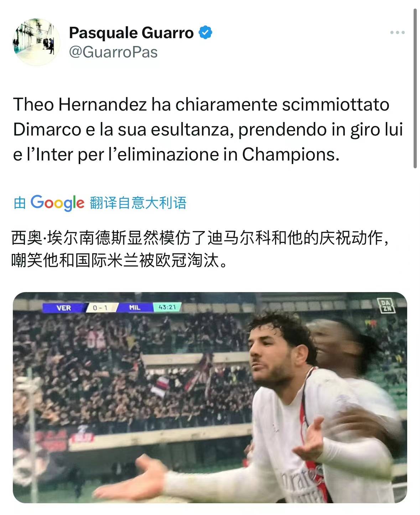The width and height of the screenshot is (420, 515).
Task: Click the MIL team label on scoreboard
Action: (x=135, y=307)
